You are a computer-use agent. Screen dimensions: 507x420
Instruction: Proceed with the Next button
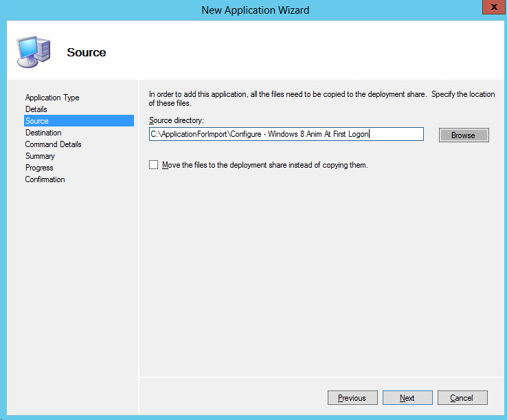click(407, 398)
